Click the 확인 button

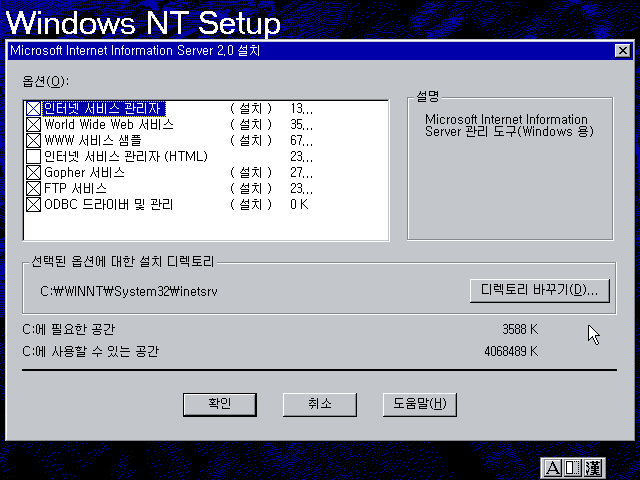click(x=220, y=404)
